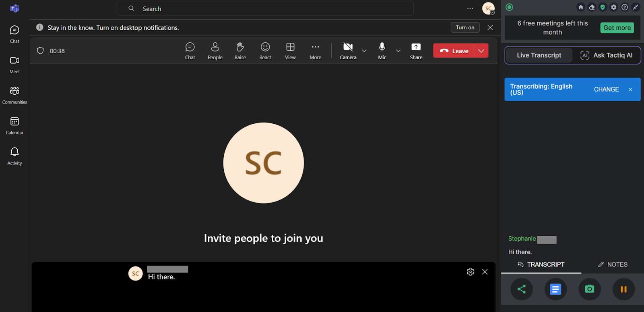Expand the Camera options chevron
Screen dimensions: 644x312
(364, 51)
